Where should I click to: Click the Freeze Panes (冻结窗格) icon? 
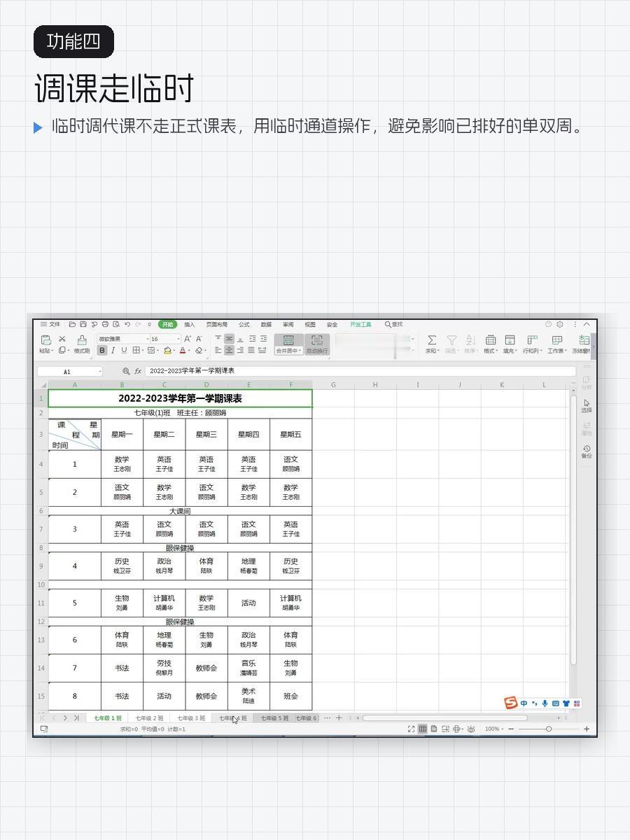[x=584, y=339]
